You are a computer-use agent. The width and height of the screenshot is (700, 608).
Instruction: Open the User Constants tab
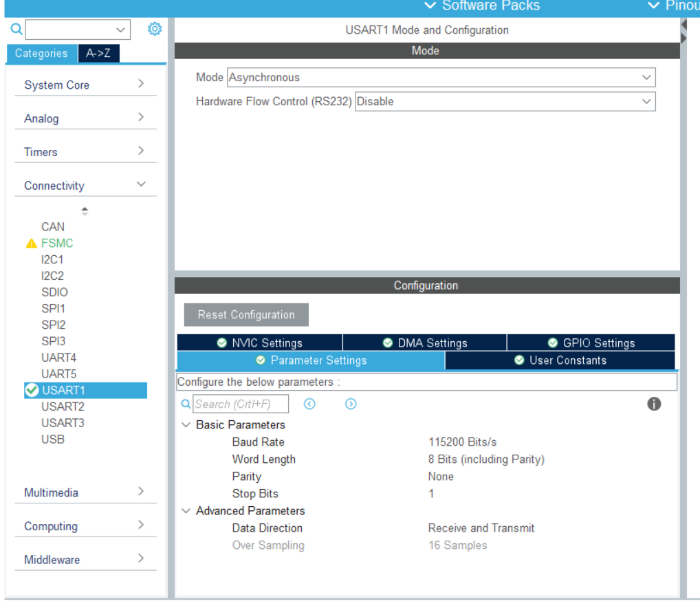coord(560,360)
